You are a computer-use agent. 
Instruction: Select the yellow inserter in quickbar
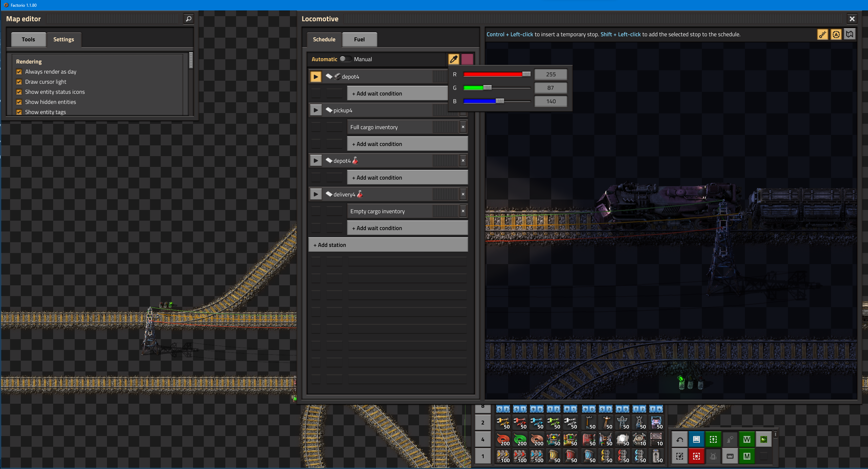tap(503, 423)
